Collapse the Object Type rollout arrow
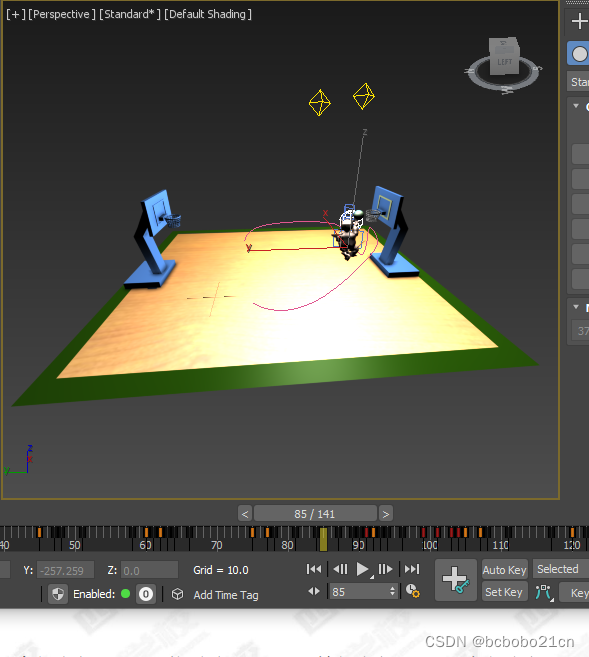589x657 pixels. tap(576, 106)
